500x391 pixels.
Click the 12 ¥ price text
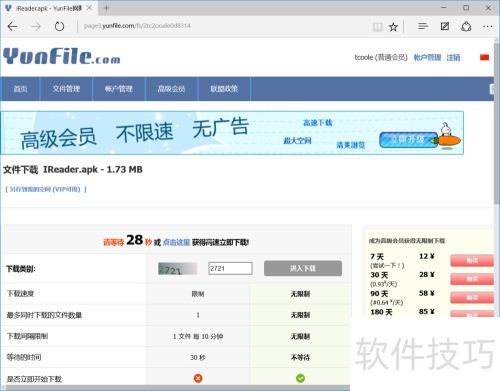[x=427, y=256]
